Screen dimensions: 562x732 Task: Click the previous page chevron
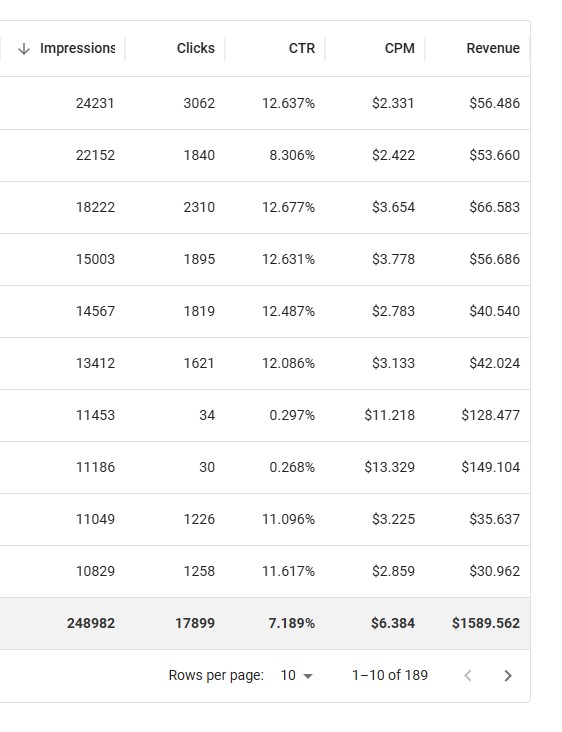(468, 676)
